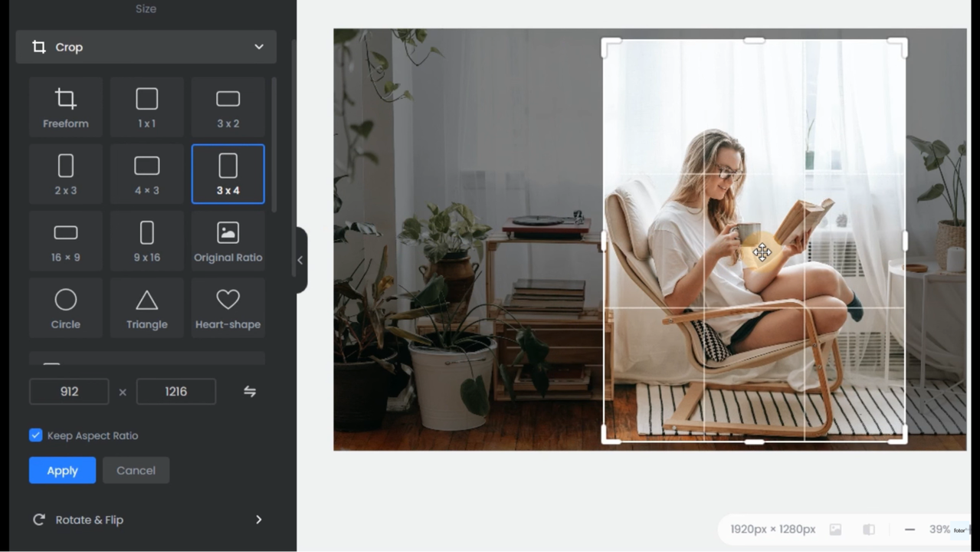Select the Original Ratio crop option
This screenshot has height=552, width=980.
(x=228, y=241)
